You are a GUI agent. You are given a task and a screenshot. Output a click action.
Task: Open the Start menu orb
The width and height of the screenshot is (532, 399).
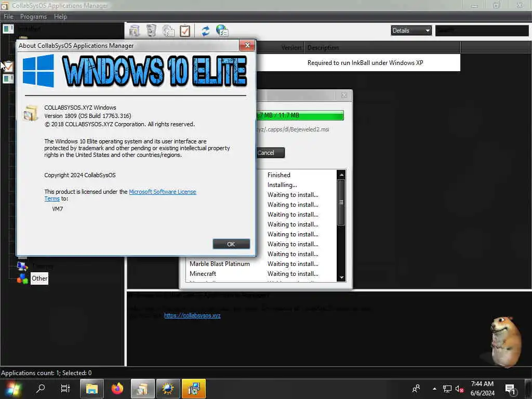pos(13,389)
